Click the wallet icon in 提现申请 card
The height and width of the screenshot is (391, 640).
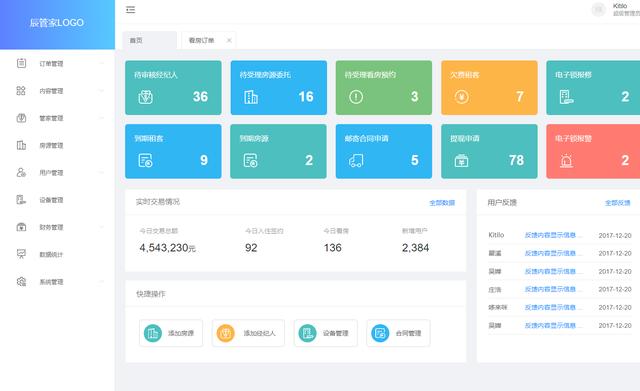click(461, 160)
